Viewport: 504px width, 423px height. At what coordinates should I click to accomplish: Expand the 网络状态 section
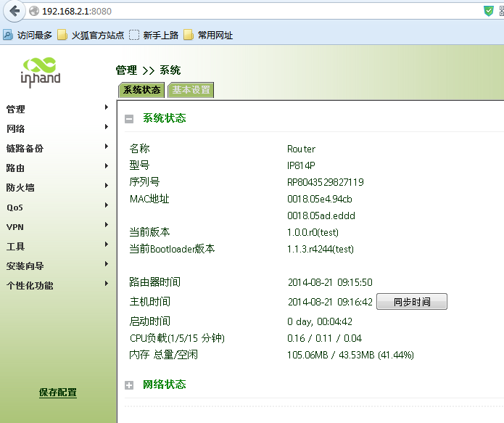point(129,385)
